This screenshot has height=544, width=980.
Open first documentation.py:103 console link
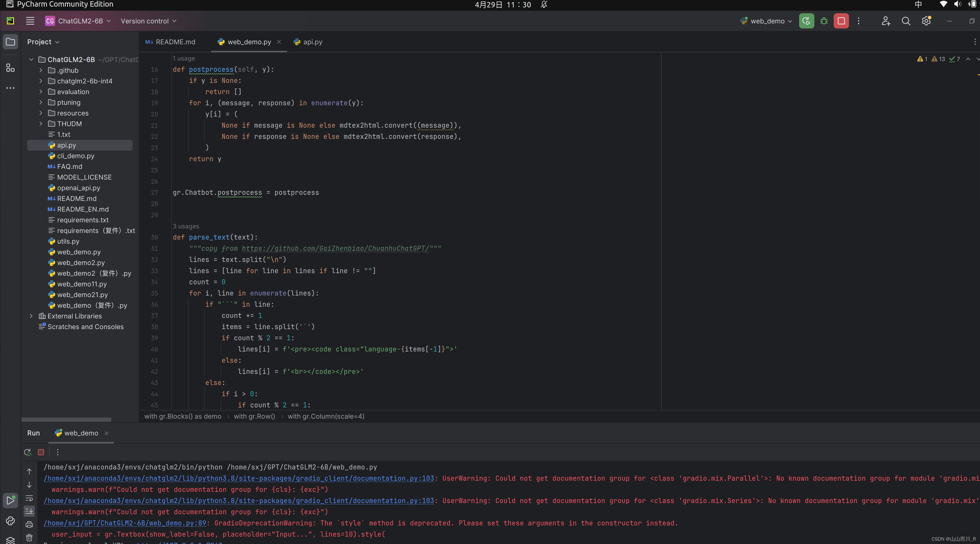click(239, 478)
